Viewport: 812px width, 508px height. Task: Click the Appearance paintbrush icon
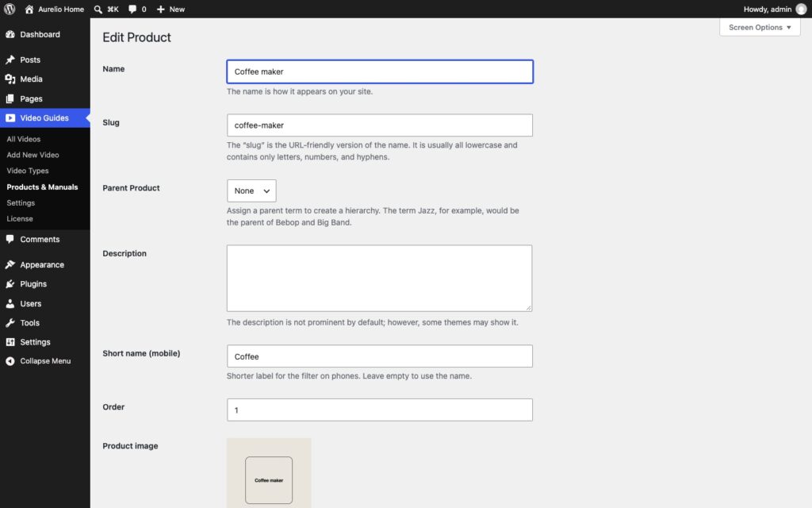pyautogui.click(x=10, y=264)
